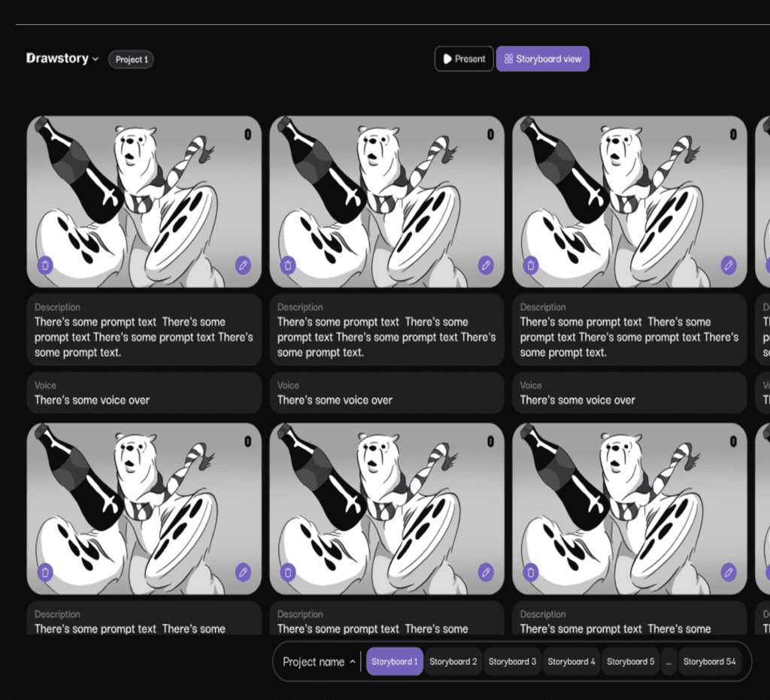770x700 pixels.
Task: Edit the third card in the bottom row
Action: tap(729, 572)
